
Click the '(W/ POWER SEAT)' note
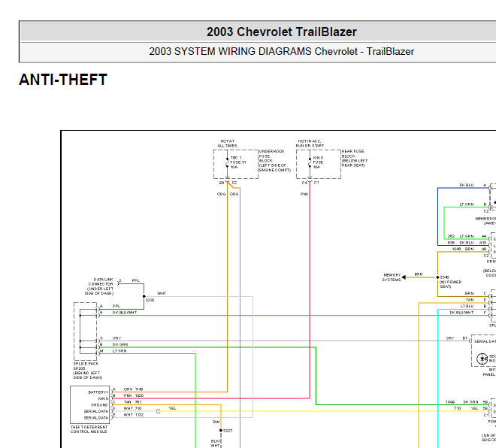coord(450,284)
